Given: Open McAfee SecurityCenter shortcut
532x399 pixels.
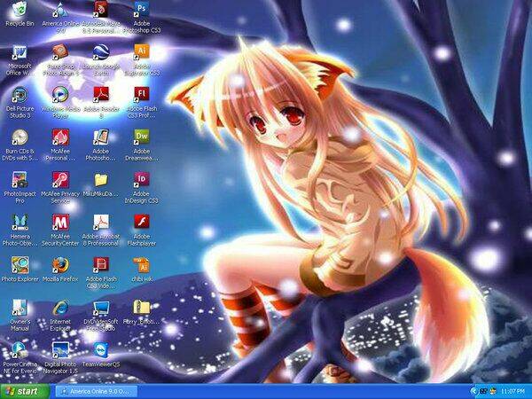Looking at the screenshot, I should click(x=60, y=222).
